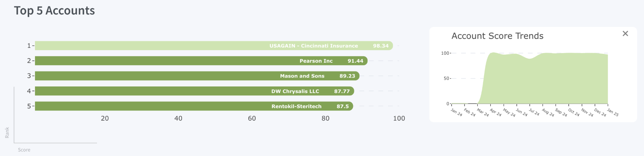This screenshot has height=156, width=644.
Task: Click the Score axis title
Action: (24, 150)
